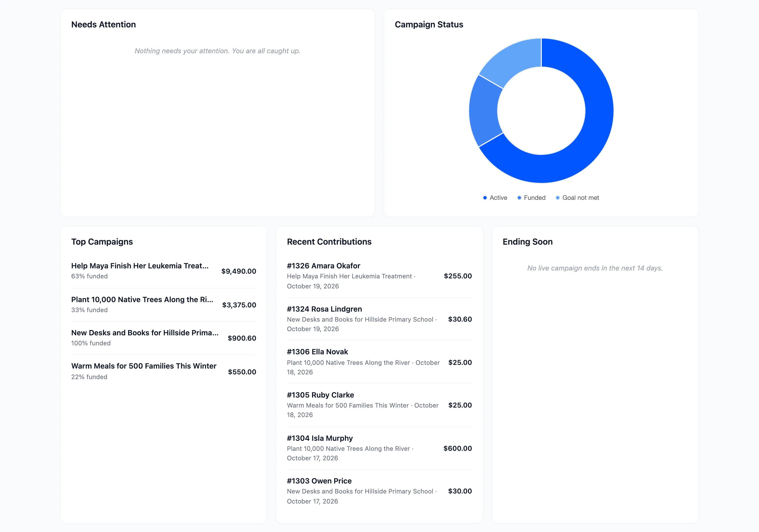Image resolution: width=759 pixels, height=532 pixels.
Task: Click Ruby Clarke's $25.00 amount
Action: (x=460, y=405)
